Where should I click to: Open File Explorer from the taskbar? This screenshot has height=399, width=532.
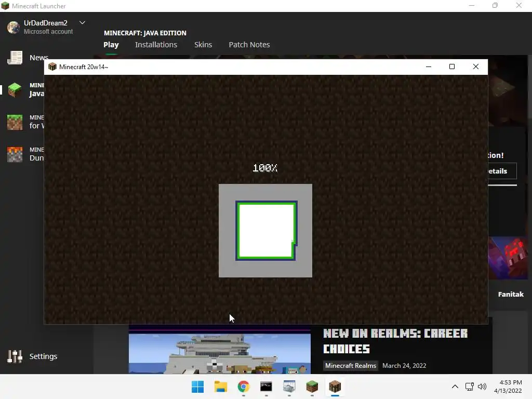(220, 387)
